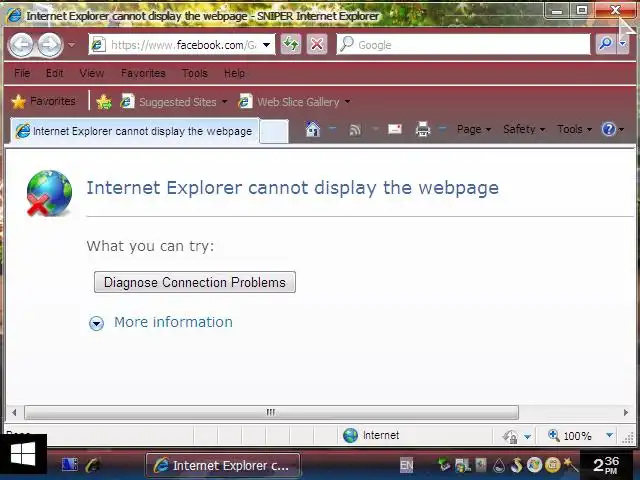Click the system tray water drop icon
The height and width of the screenshot is (480, 640).
[x=498, y=465]
